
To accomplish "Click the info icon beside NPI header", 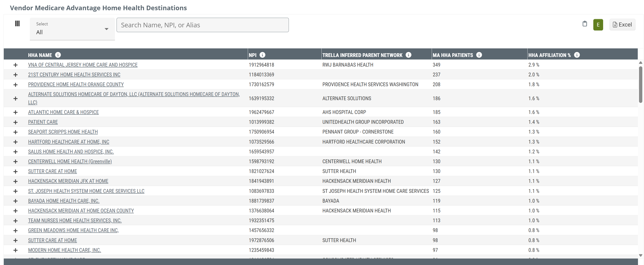I will click(262, 55).
